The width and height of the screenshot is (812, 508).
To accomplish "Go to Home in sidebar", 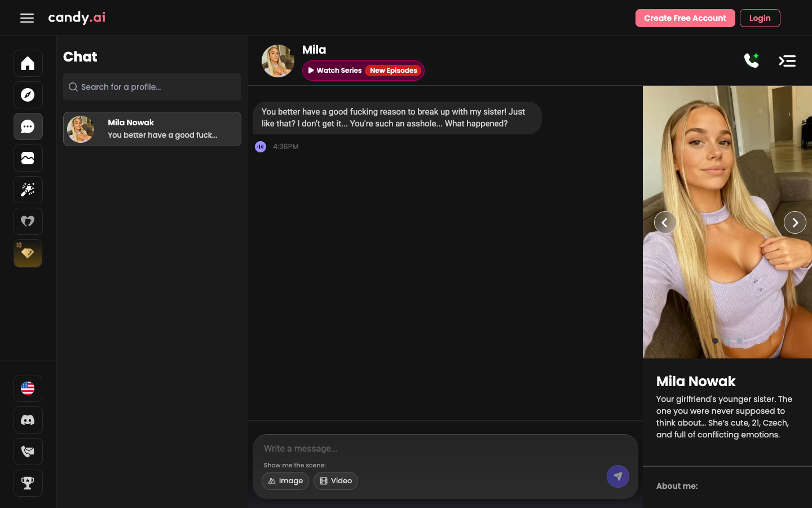I will [x=28, y=63].
